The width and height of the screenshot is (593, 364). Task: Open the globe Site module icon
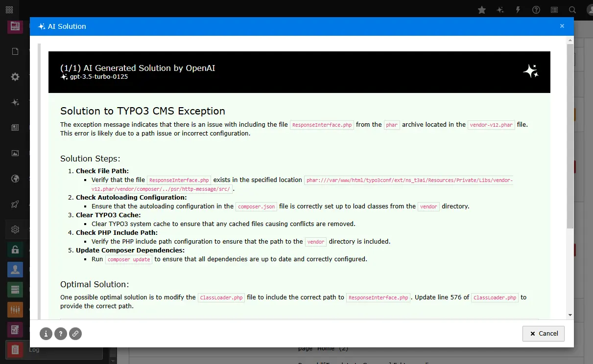point(15,179)
